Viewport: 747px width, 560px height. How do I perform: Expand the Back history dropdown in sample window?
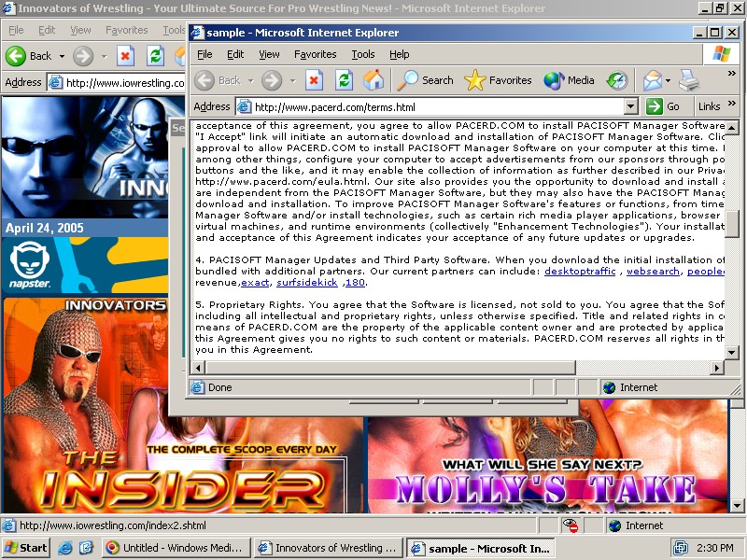point(250,81)
